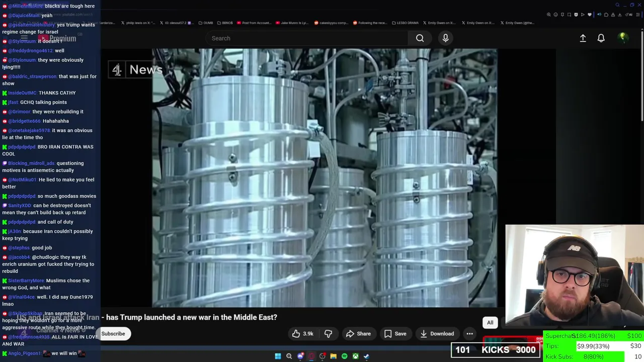Open the browser profile account icon
The image size is (644, 362).
coord(613,15)
